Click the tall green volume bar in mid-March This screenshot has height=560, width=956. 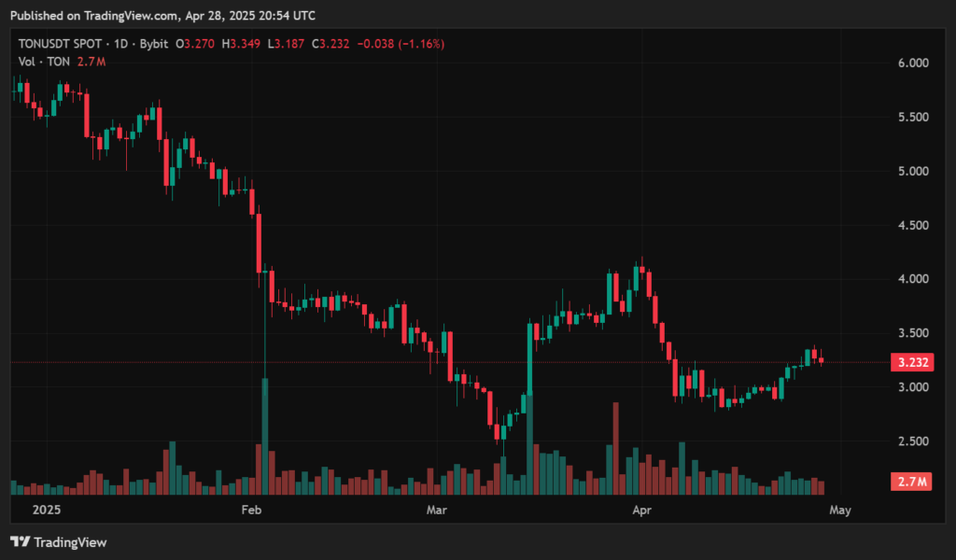point(530,444)
